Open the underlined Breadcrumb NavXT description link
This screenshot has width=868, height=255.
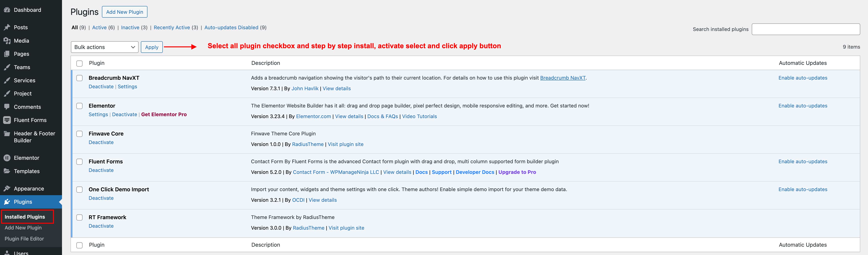point(563,78)
